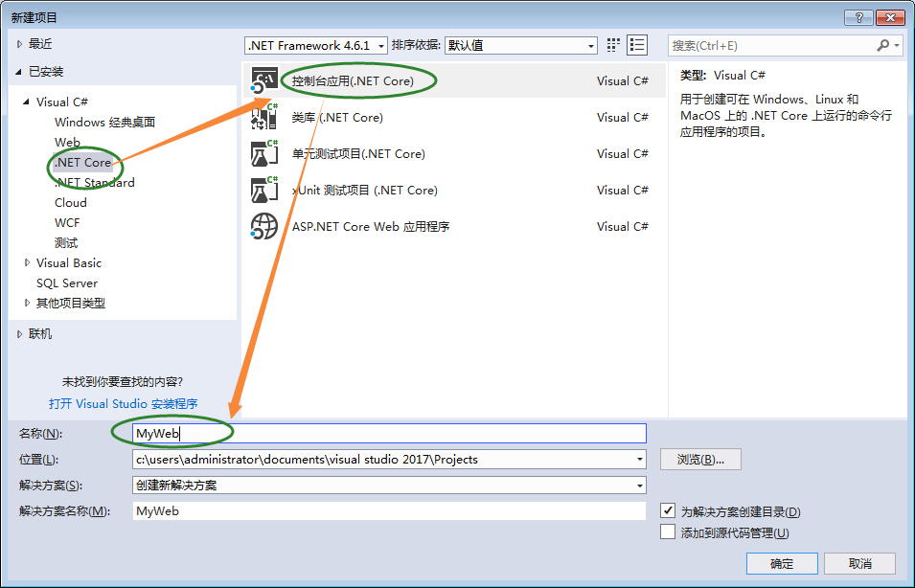Screen dimensions: 915x588
Task: Open the 位置 path dropdown arrow
Action: pos(640,460)
